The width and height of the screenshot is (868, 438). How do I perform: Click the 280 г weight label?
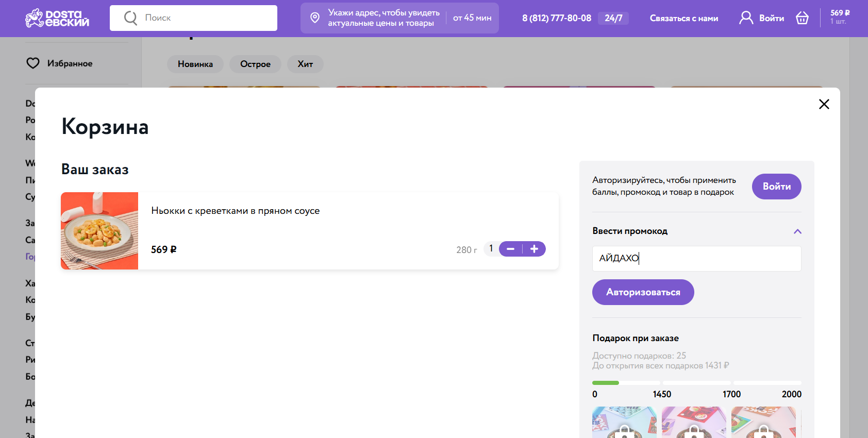(466, 250)
